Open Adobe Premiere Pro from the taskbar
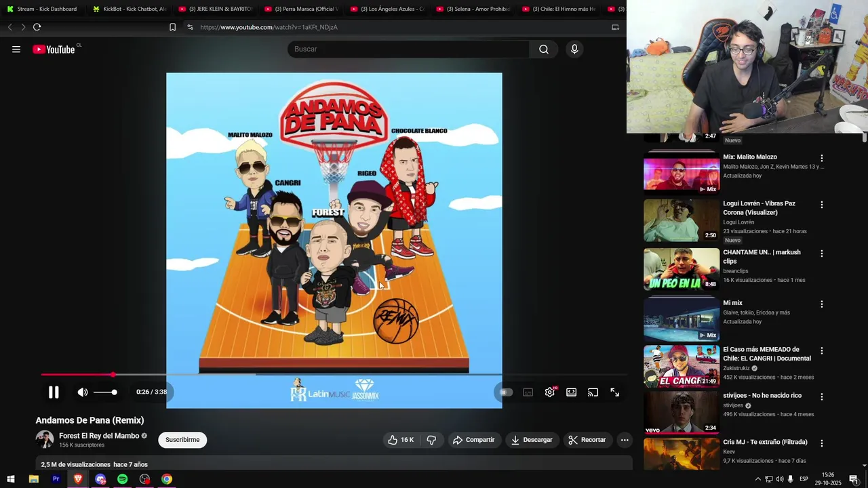The height and width of the screenshot is (488, 868). click(56, 479)
